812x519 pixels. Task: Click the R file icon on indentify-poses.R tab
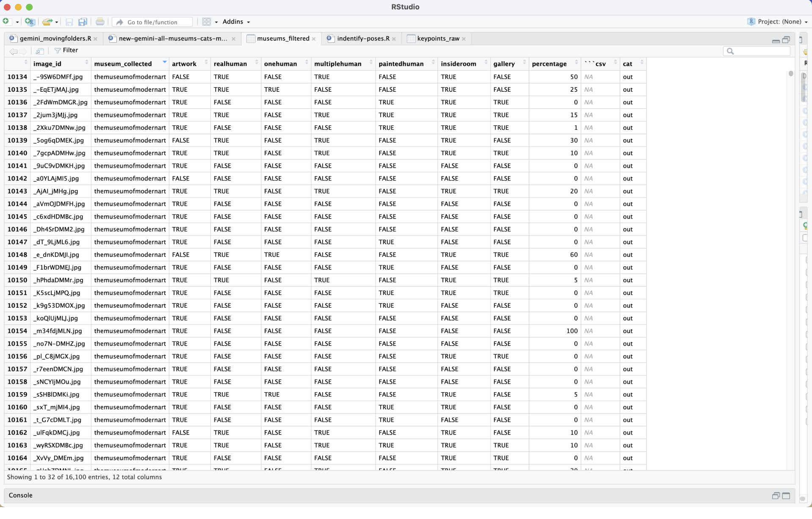(330, 38)
